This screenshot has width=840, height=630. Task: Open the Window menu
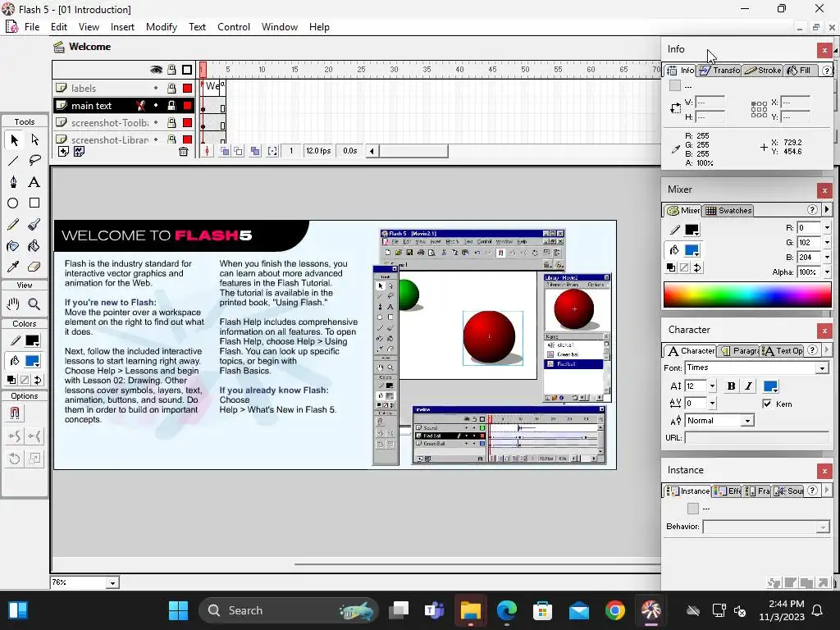(x=279, y=27)
